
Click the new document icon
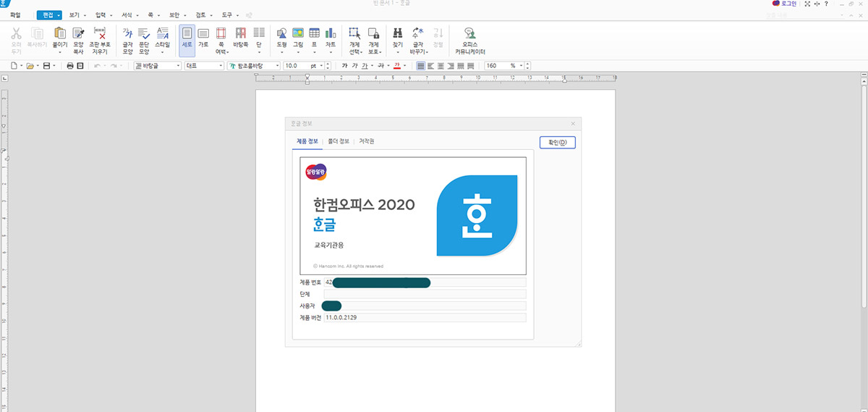pos(14,65)
